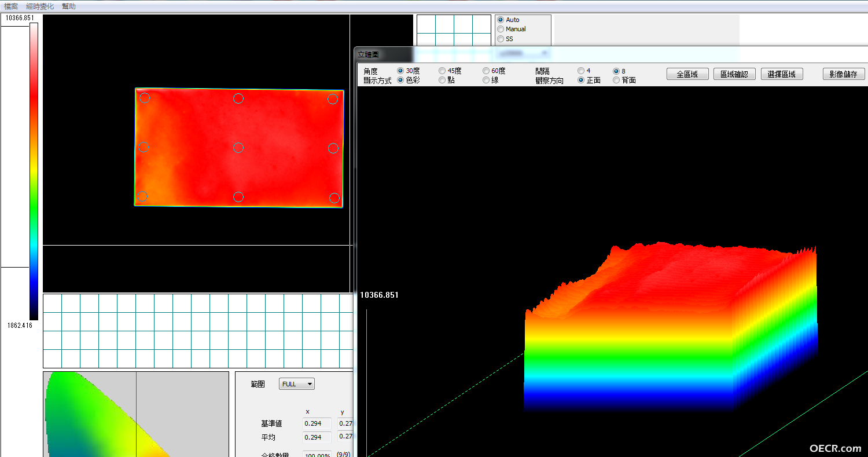This screenshot has width=868, height=457.
Task: Select the top-right measurement circle on the heatmap
Action: click(333, 99)
